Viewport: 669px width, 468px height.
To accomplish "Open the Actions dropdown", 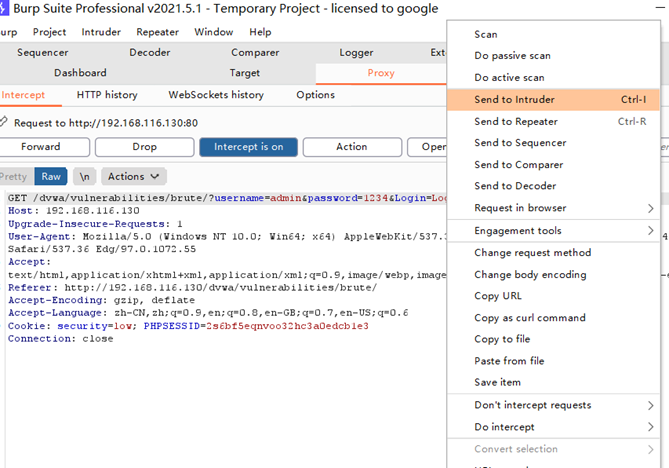I will pyautogui.click(x=134, y=177).
